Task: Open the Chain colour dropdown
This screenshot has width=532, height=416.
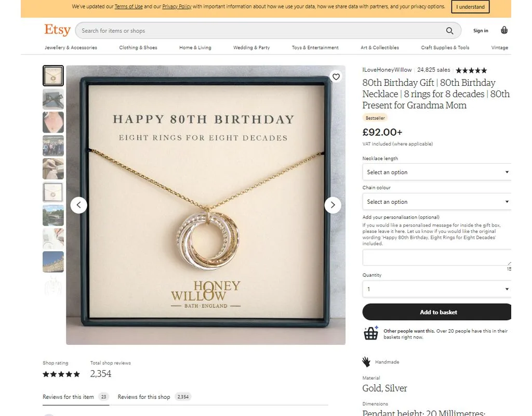Action: click(x=436, y=202)
